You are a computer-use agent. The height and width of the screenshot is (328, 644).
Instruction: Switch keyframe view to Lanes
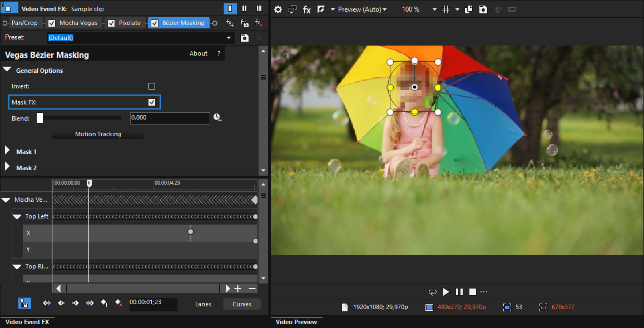[x=204, y=304]
